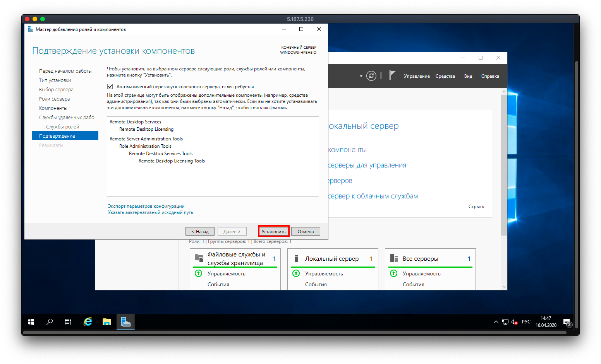Open the Windows Start menu
601x364 pixels.
click(x=31, y=322)
